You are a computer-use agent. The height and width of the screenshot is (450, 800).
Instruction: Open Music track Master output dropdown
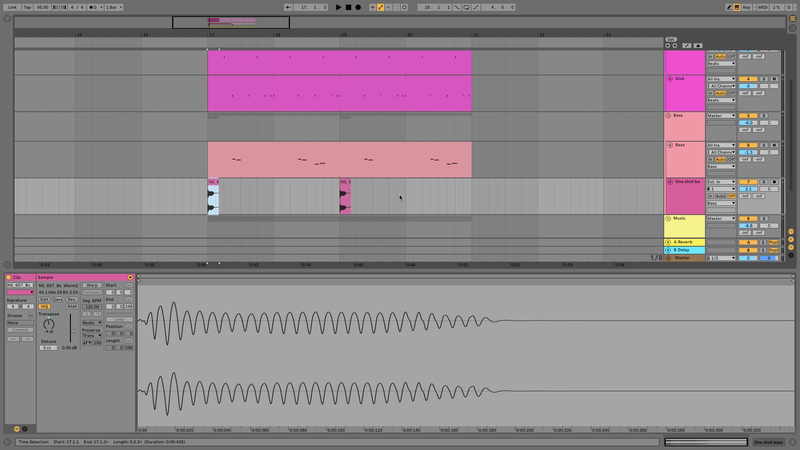click(721, 218)
